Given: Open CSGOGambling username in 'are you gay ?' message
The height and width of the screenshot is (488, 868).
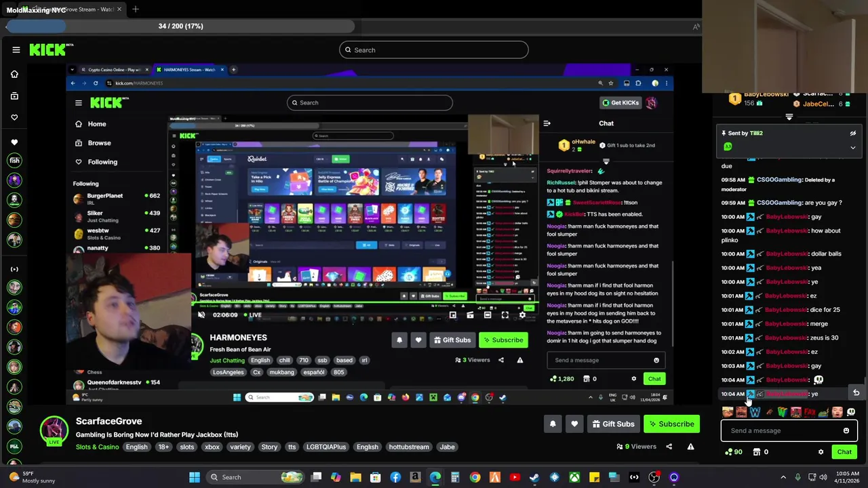Looking at the screenshot, I should tap(780, 203).
